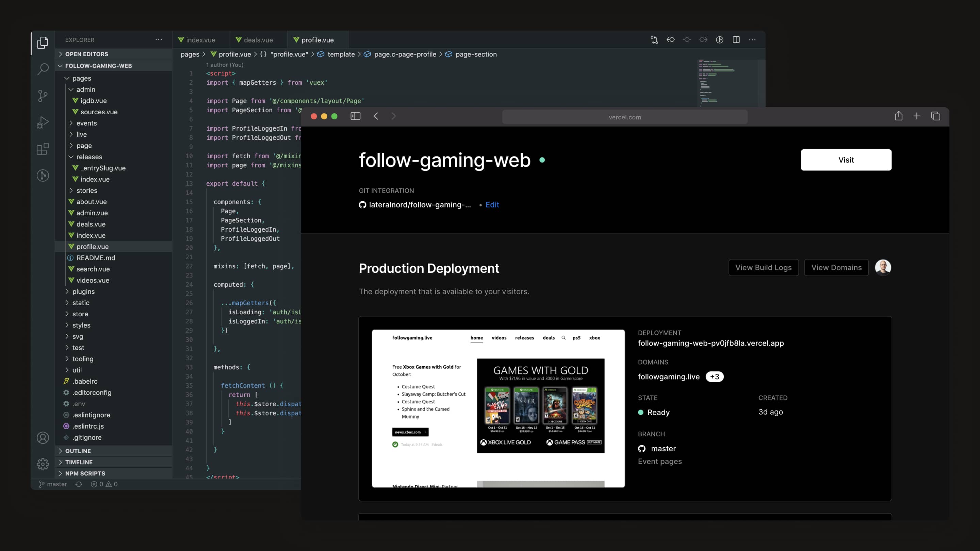Click Explorer more actions ellipsis

159,39
